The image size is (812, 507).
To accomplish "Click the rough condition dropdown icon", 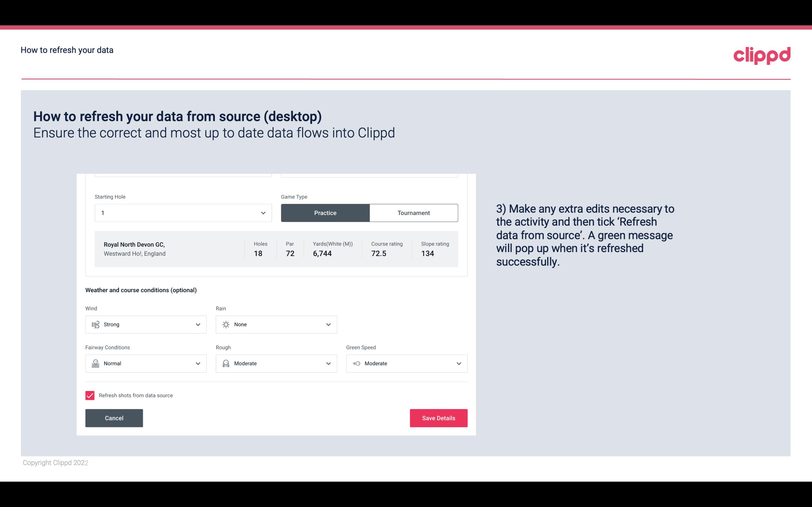I will point(328,363).
